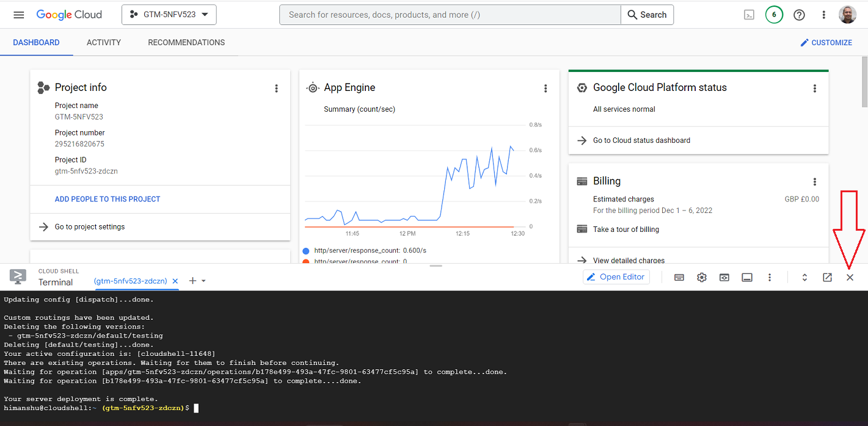
Task: Click the Cloud Shell session window icon
Action: pos(746,278)
